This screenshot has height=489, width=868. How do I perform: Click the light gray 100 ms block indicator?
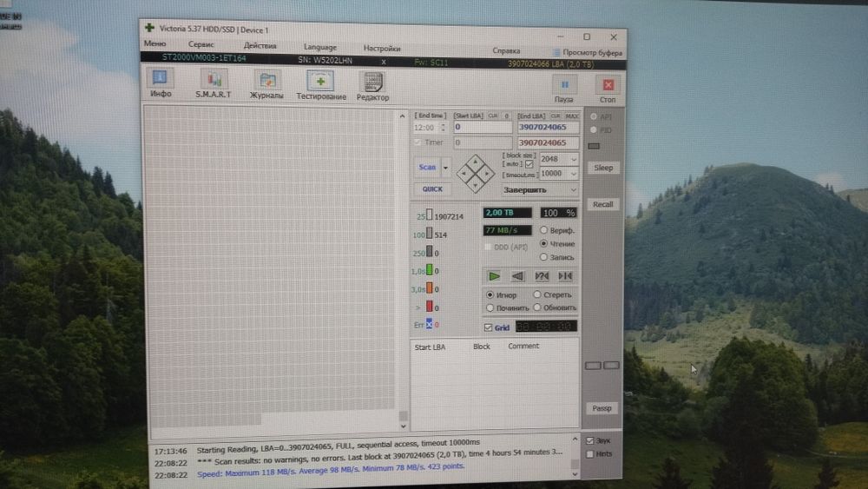pos(429,233)
